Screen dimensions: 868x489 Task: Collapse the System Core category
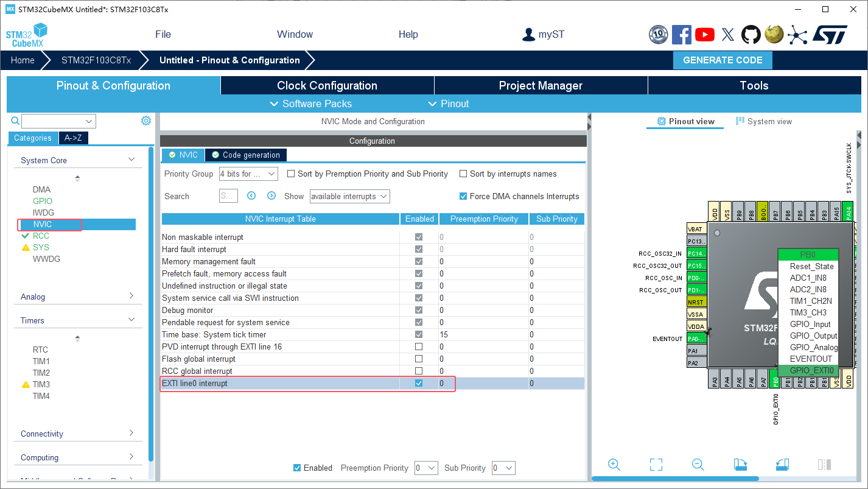coord(131,160)
